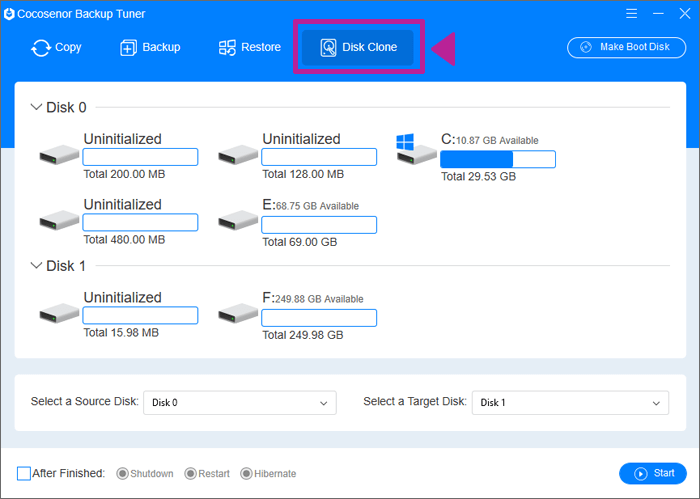Click the E: drive usage bar

(319, 225)
